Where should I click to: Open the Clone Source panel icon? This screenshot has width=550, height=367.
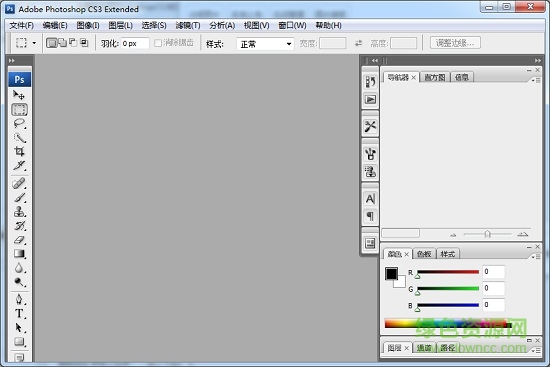[x=370, y=172]
